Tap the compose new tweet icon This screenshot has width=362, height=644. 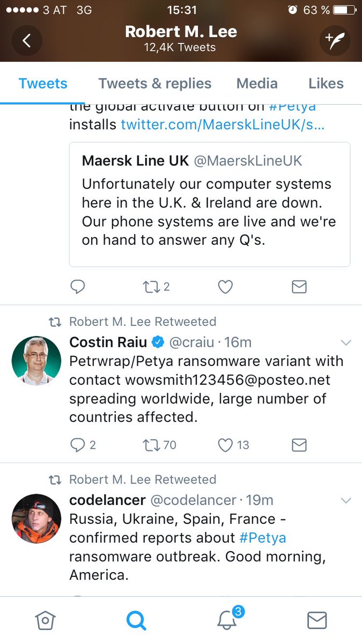[x=334, y=39]
